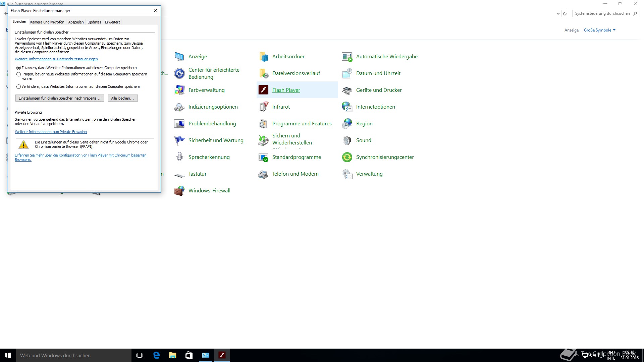Refresh the control panel address bar

point(565,14)
